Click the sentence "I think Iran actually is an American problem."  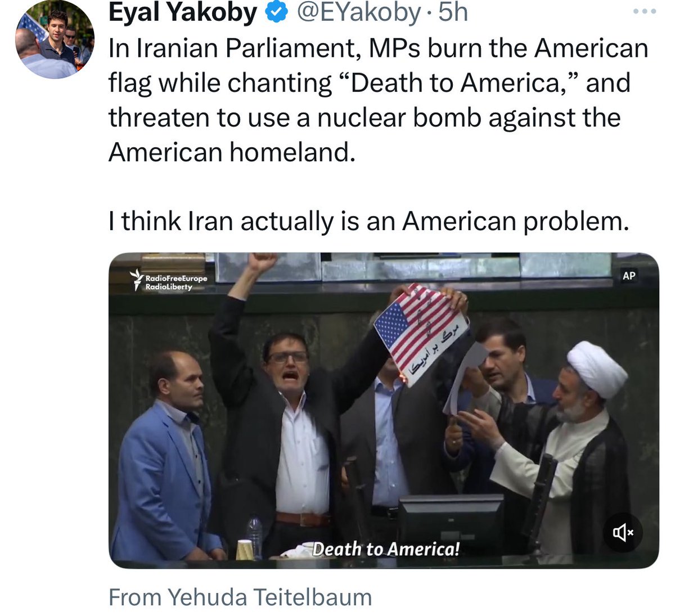pos(368,221)
